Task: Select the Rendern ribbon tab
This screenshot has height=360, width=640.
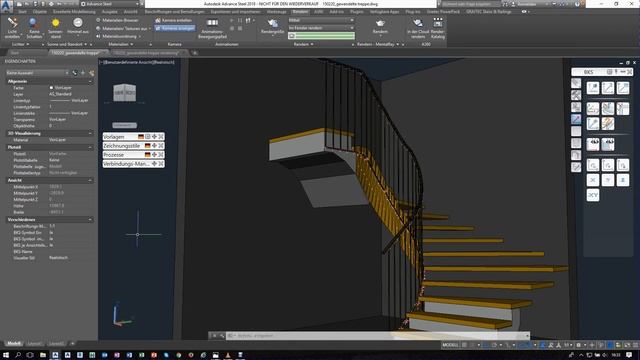Action: point(300,11)
